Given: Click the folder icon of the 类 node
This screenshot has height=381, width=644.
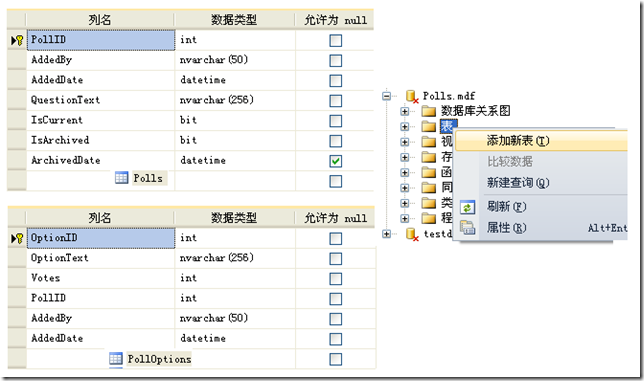Looking at the screenshot, I should pos(428,203).
